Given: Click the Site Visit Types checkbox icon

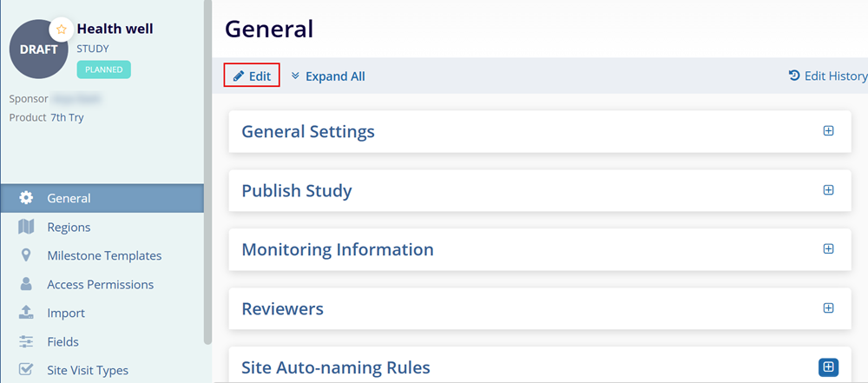Looking at the screenshot, I should pos(26,370).
